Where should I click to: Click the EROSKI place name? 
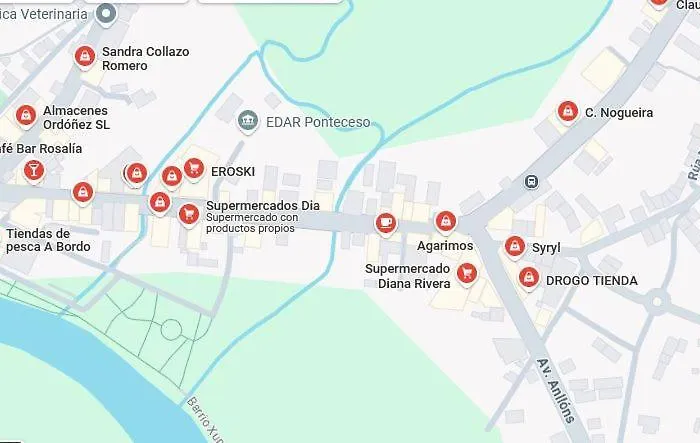233,172
